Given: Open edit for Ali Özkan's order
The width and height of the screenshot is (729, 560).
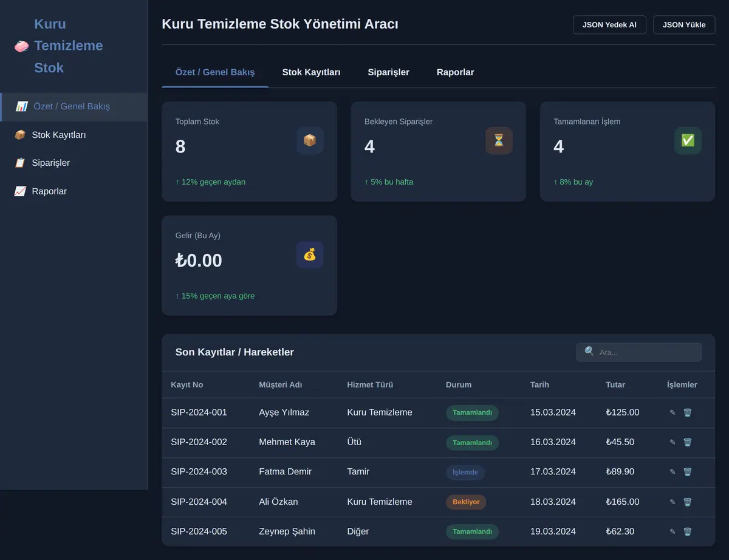Looking at the screenshot, I should (x=673, y=502).
